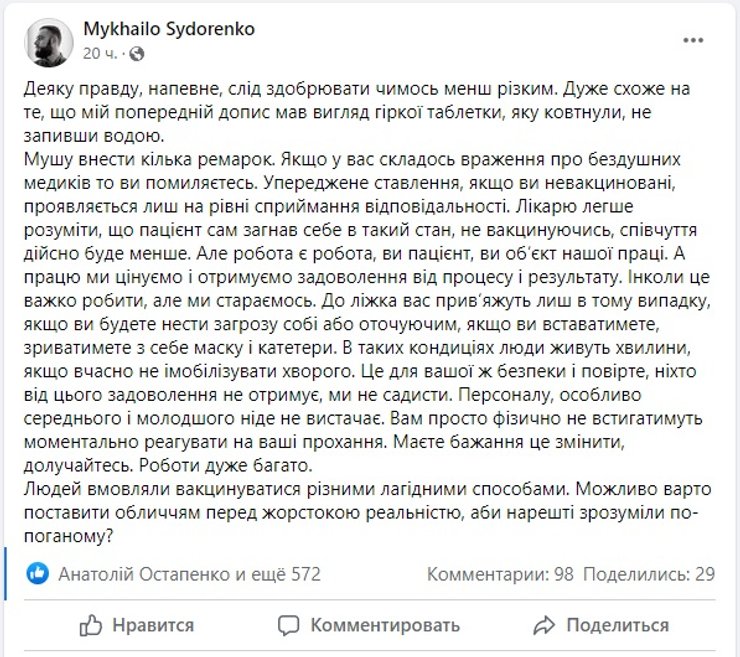740x657 pixels.
Task: Click the blue like reaction icon
Action: click(x=39, y=574)
